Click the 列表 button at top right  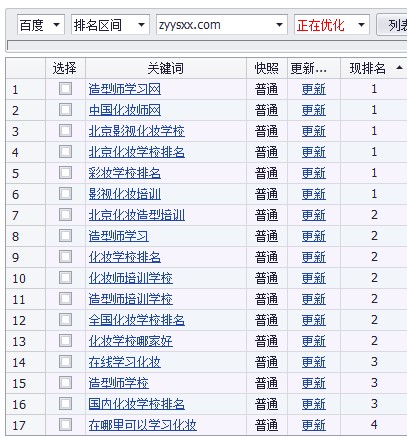tap(393, 25)
